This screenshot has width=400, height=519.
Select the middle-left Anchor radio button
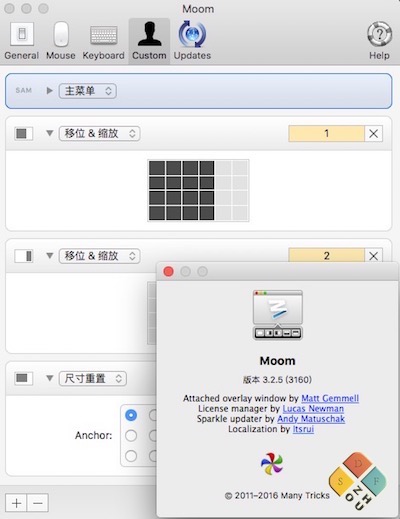pos(131,435)
